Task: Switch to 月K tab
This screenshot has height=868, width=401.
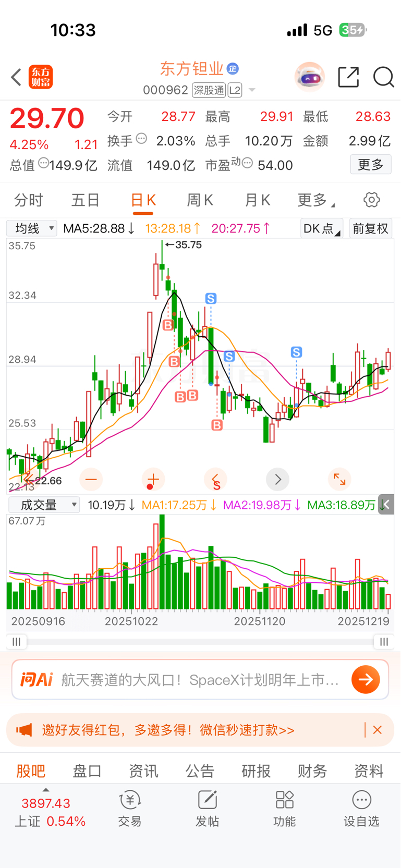Action: point(258,200)
